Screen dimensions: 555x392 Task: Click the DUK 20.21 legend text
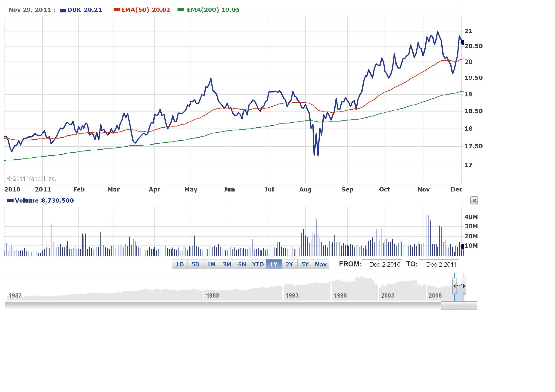[x=85, y=10]
